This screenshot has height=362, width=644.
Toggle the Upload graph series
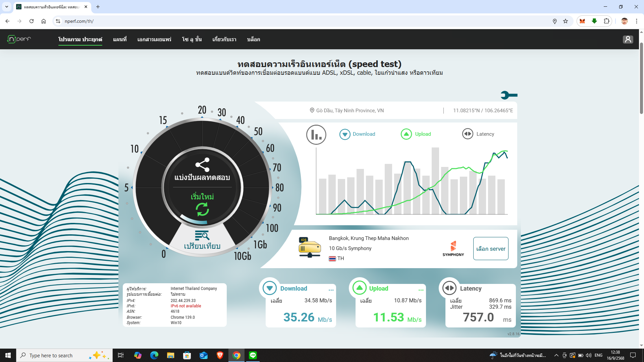coord(416,134)
